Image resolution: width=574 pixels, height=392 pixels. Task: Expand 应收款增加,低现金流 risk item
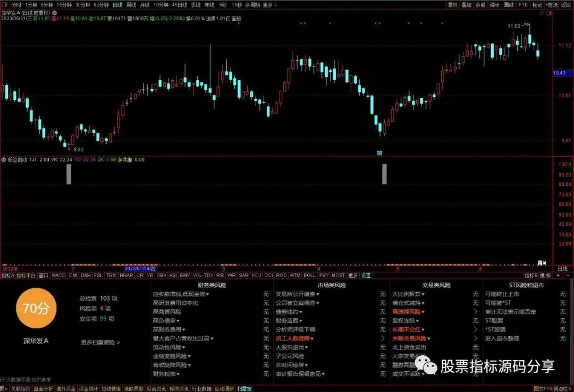[x=181, y=294]
